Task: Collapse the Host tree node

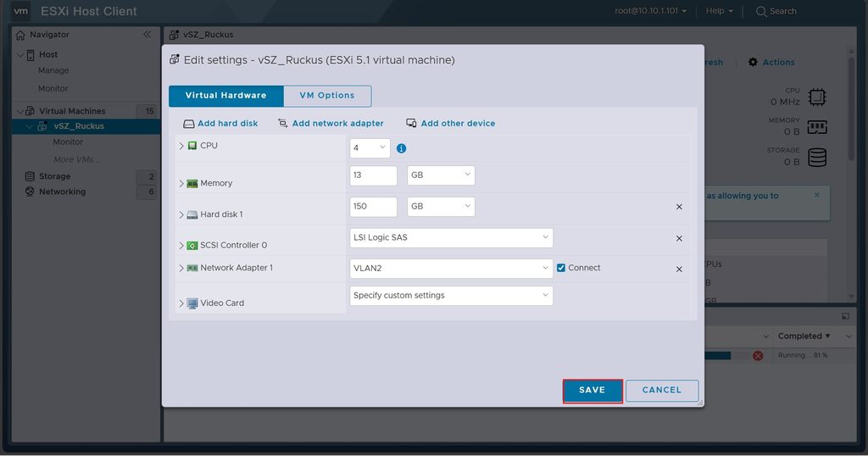Action: pyautogui.click(x=20, y=55)
